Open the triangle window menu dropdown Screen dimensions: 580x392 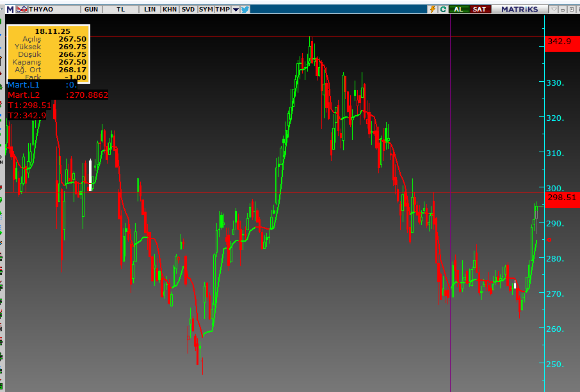pos(554,10)
